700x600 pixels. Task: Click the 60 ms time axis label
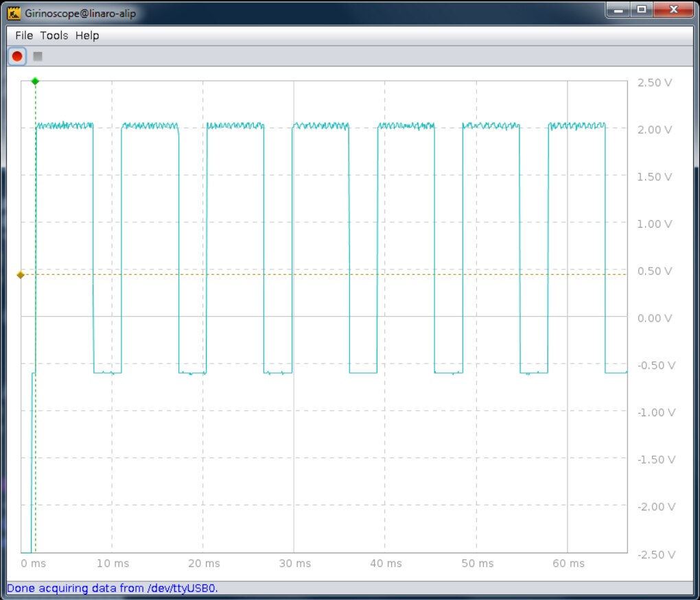tap(569, 564)
